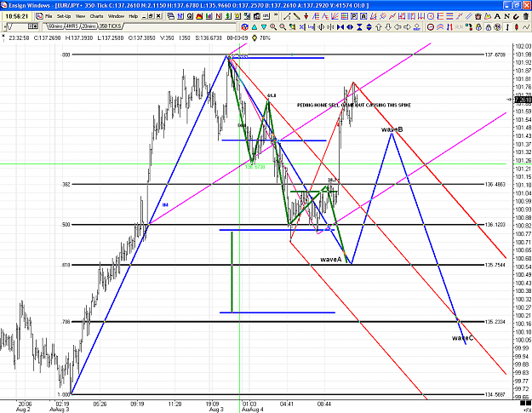Select the bold N note tool
Screen dimensions: 532x413
507,16
